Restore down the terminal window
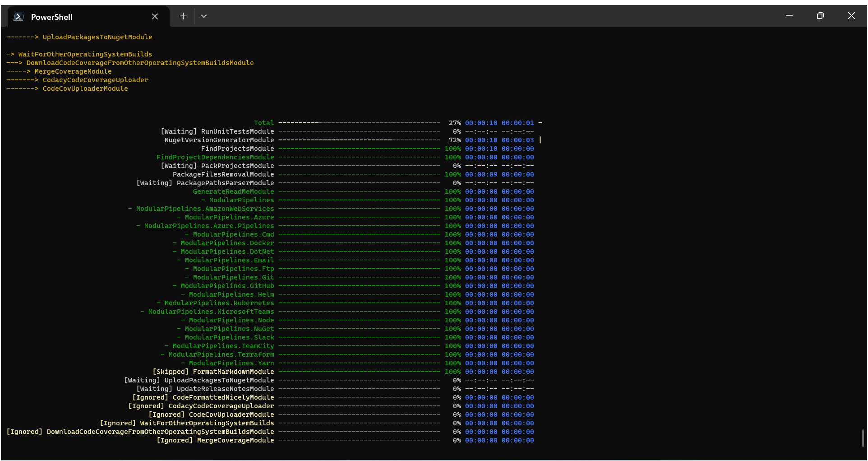This screenshot has width=868, height=461. click(x=820, y=16)
